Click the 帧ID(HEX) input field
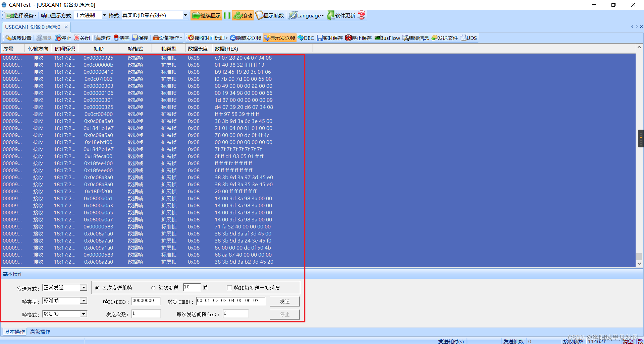The width and height of the screenshot is (644, 344). [x=146, y=301]
